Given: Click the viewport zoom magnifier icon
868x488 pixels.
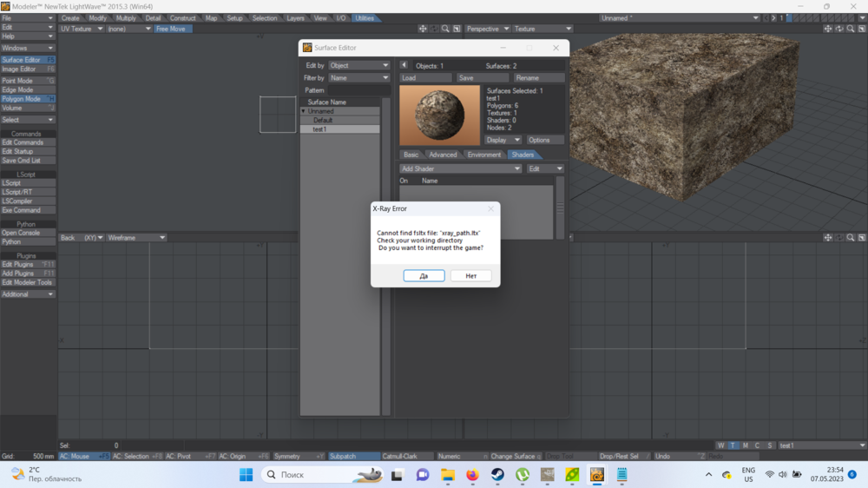Looking at the screenshot, I should tap(445, 29).
